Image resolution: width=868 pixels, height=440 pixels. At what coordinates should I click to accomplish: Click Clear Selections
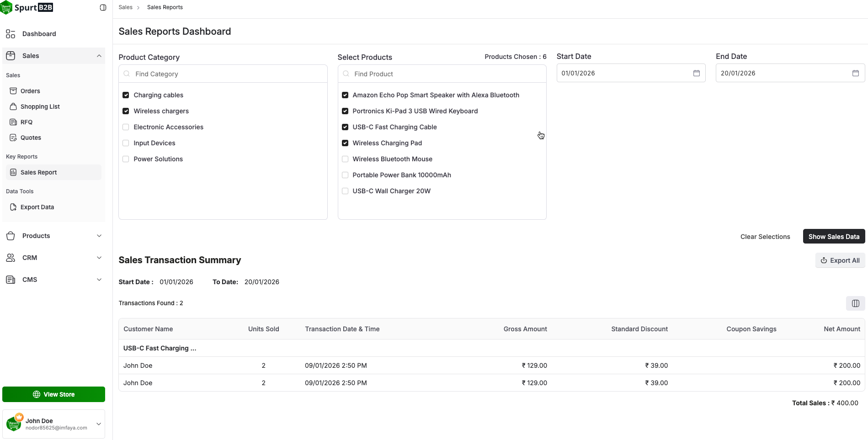point(765,236)
